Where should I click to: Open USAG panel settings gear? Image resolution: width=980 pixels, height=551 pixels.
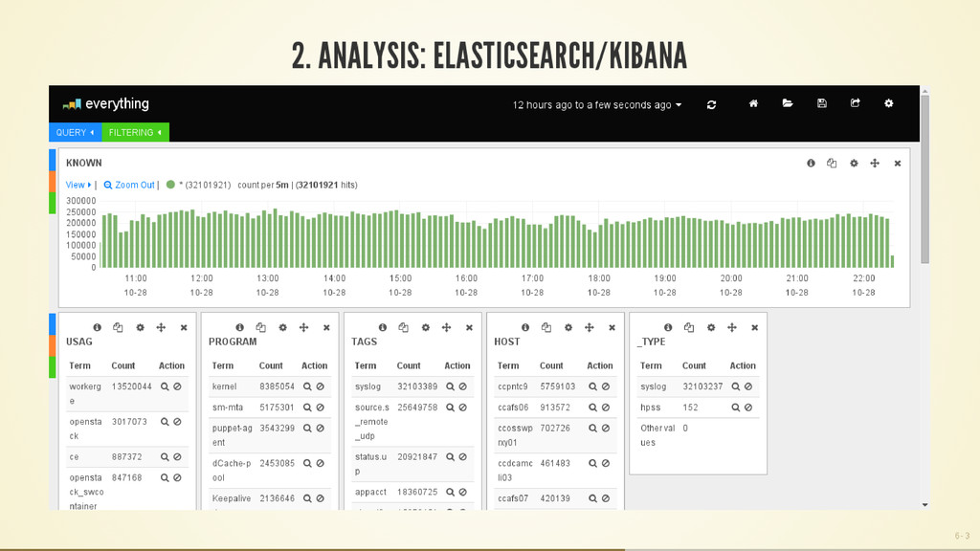click(140, 327)
